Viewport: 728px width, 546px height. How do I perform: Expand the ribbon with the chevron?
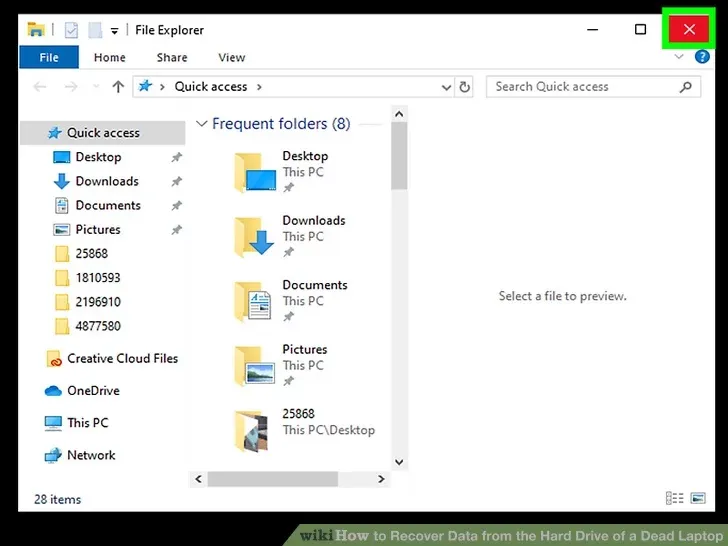click(680, 57)
